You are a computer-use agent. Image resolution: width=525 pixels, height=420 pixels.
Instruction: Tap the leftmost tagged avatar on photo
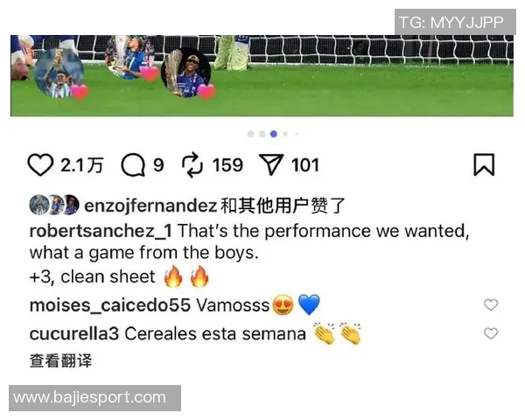[x=59, y=73]
